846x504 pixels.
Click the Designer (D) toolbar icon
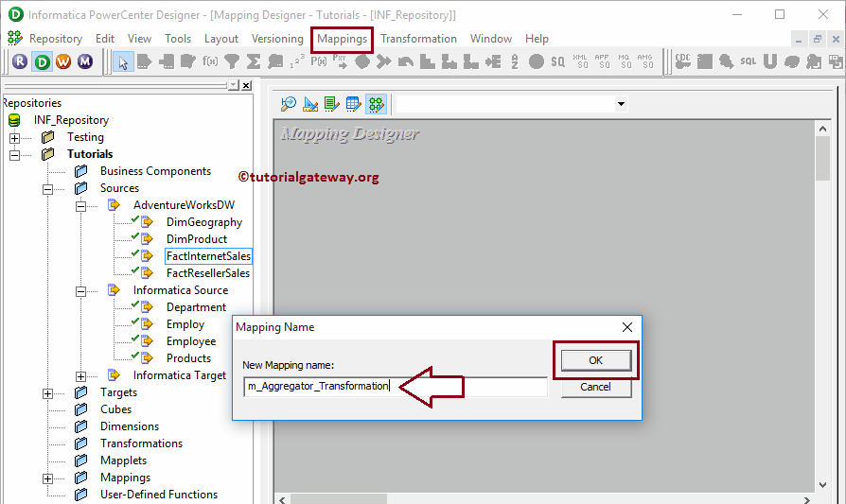tap(42, 61)
